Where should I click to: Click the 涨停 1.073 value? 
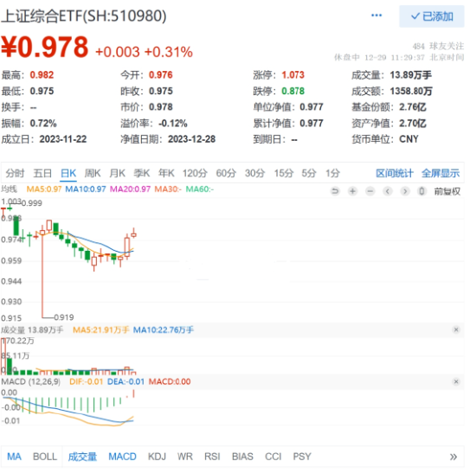point(293,75)
